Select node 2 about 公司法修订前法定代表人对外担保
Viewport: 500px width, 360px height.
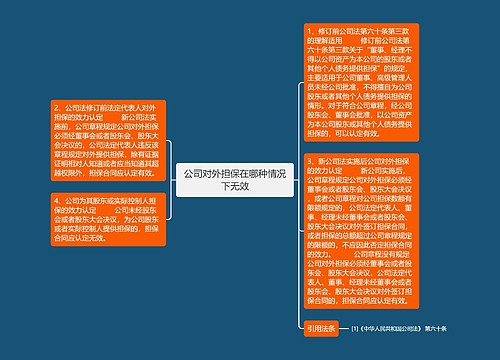click(108, 140)
